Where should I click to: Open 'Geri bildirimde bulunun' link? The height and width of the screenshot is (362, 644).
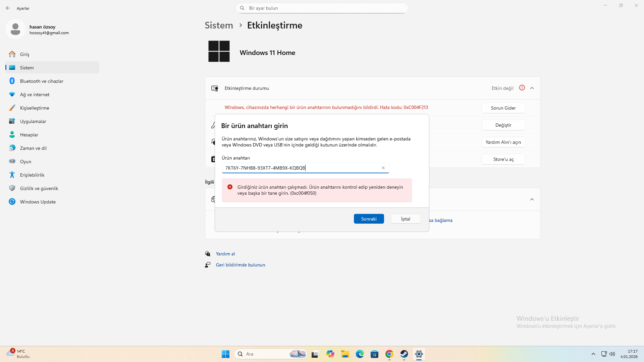click(240, 265)
